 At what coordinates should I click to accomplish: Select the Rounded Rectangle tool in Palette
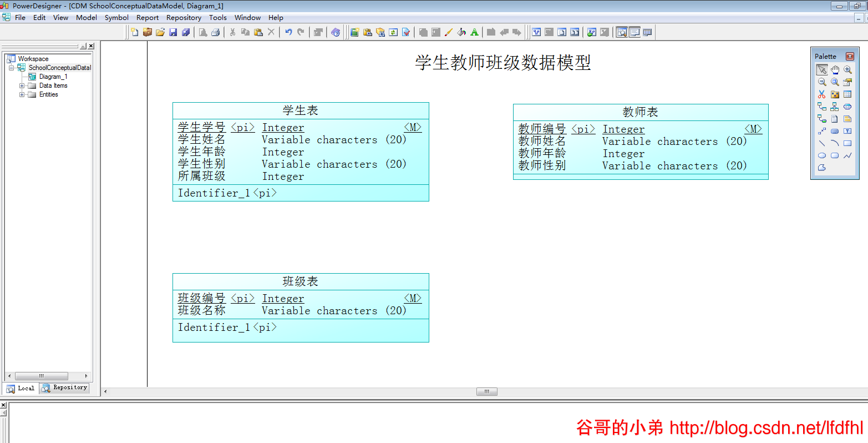pos(835,155)
